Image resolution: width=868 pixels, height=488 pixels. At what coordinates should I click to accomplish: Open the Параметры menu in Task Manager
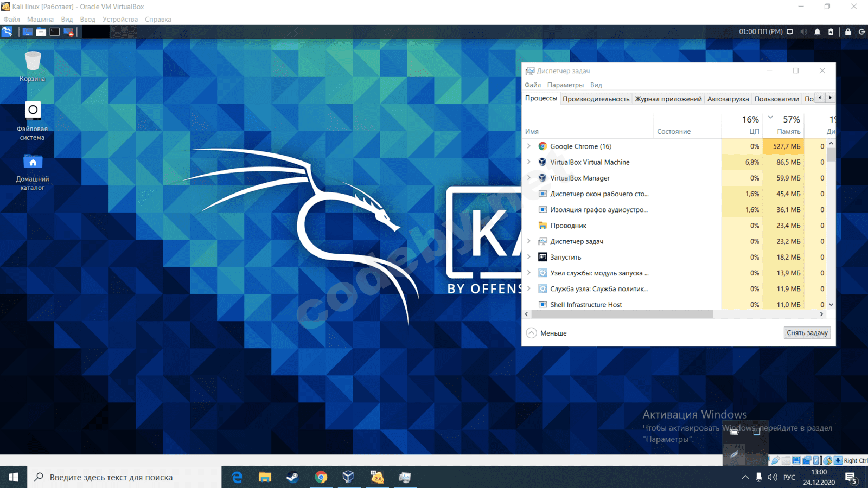tap(565, 85)
